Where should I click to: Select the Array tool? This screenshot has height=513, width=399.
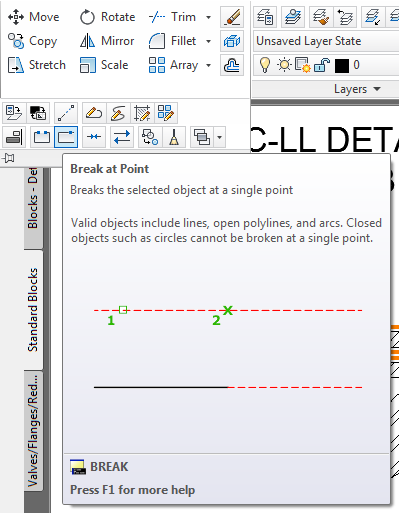[x=173, y=65]
